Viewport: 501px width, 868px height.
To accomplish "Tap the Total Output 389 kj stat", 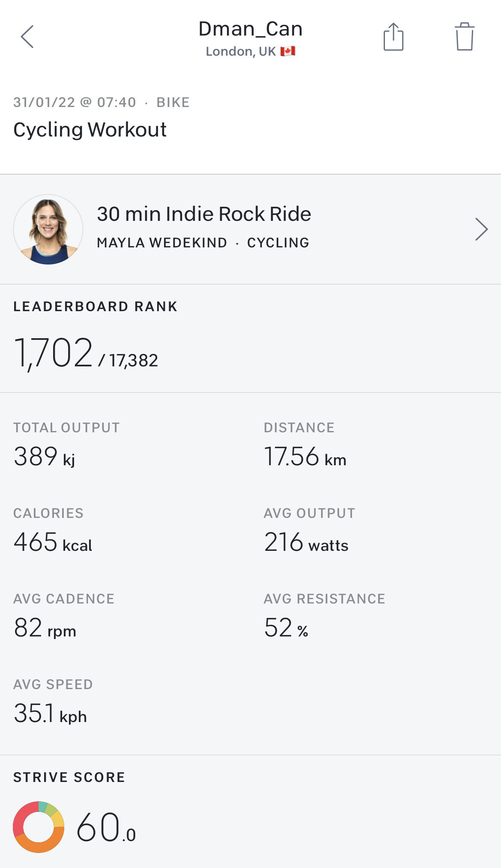I will point(45,456).
